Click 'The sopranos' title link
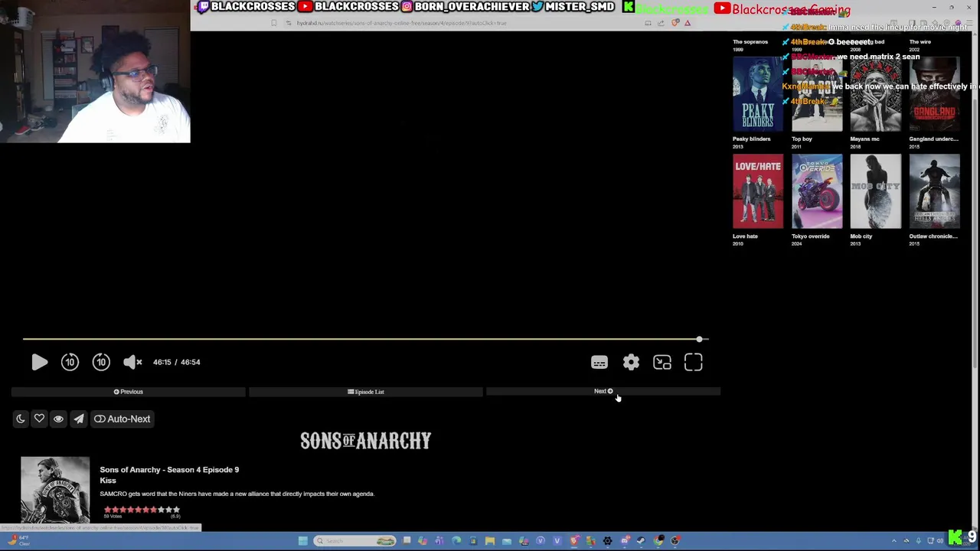 pyautogui.click(x=750, y=42)
